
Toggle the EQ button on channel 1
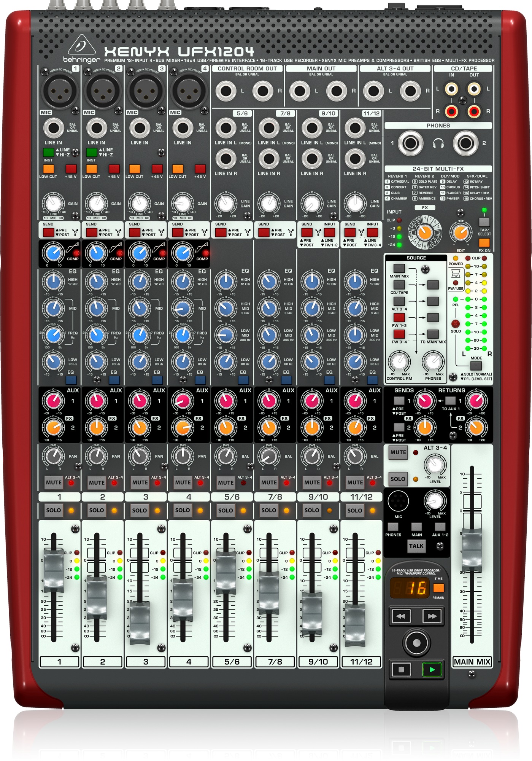(x=71, y=380)
